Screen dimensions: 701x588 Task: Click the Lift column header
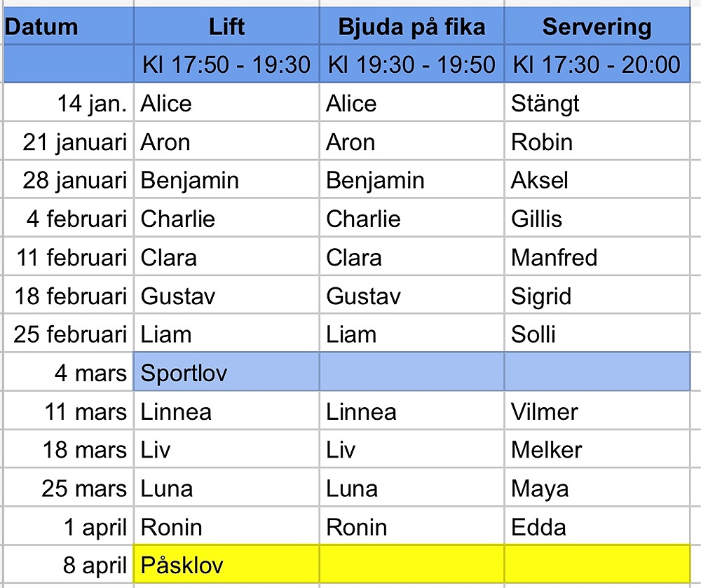[x=226, y=28]
